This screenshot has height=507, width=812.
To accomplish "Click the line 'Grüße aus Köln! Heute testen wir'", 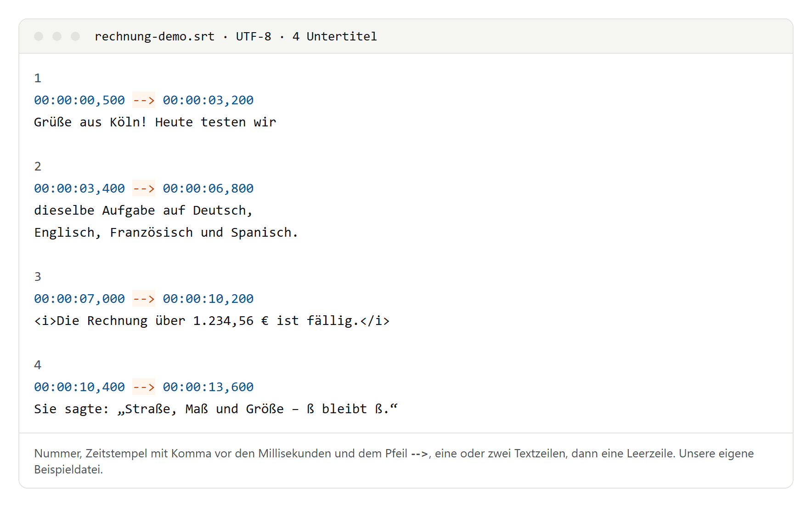I will tap(155, 122).
